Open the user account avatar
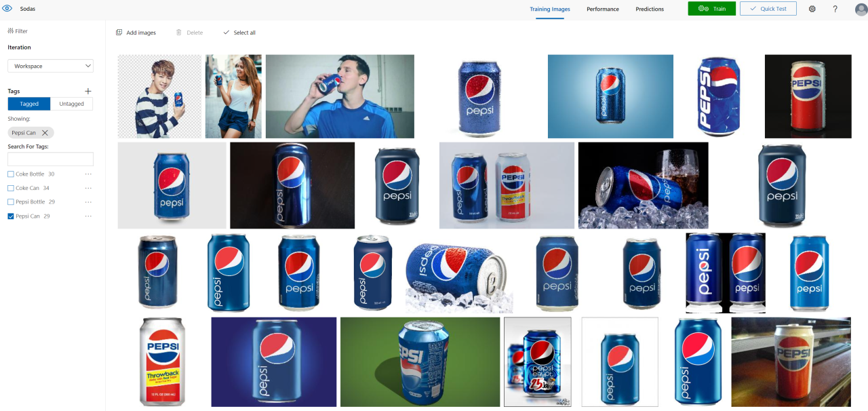This screenshot has width=868, height=411. pos(861,9)
